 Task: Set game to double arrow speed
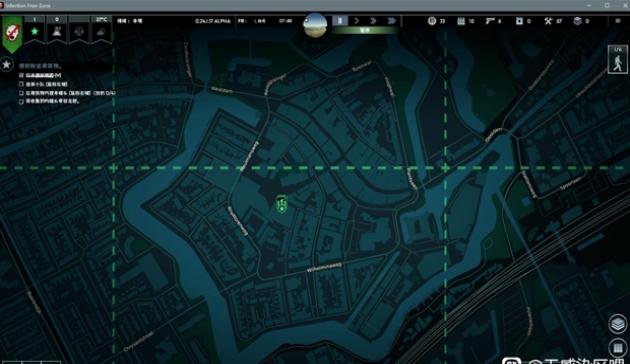[373, 20]
